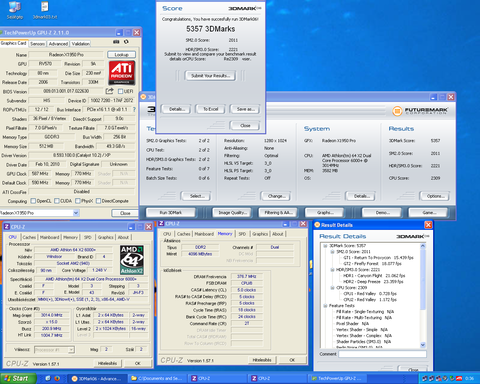This screenshot has height=384, width=480.
Task: Open the 3dmark03.txt desktop file
Action: [x=45, y=10]
